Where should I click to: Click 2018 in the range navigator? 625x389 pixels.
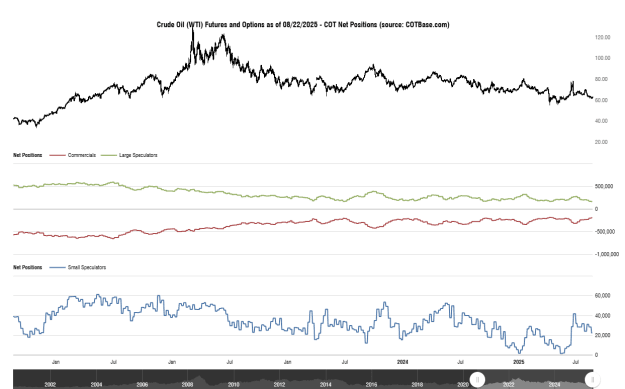tap(417, 385)
